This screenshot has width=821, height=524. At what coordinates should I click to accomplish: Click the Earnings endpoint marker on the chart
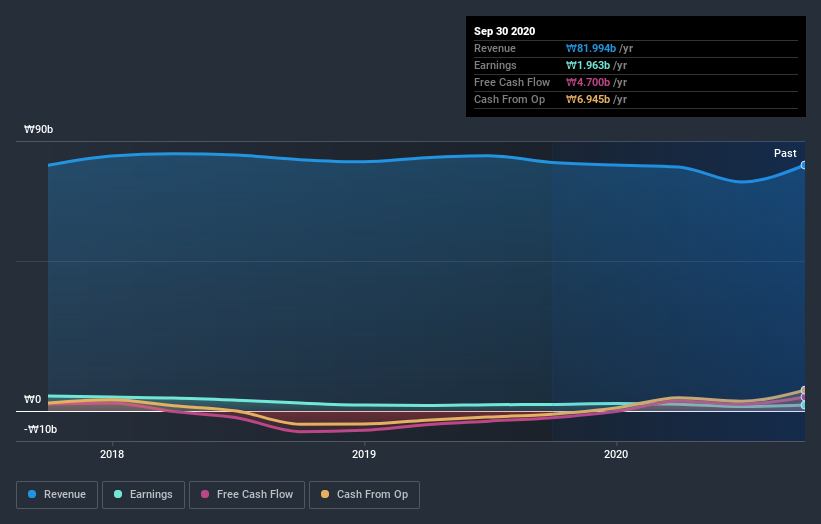click(804, 405)
